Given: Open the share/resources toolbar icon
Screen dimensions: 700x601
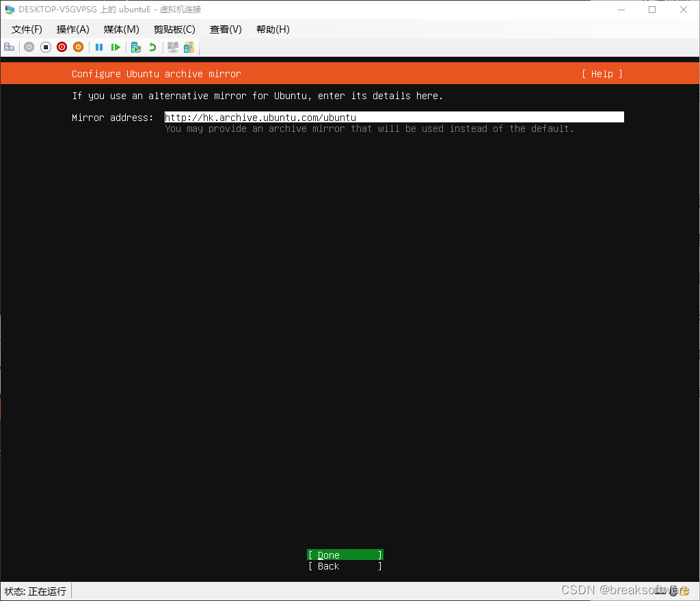Looking at the screenshot, I should tap(189, 47).
